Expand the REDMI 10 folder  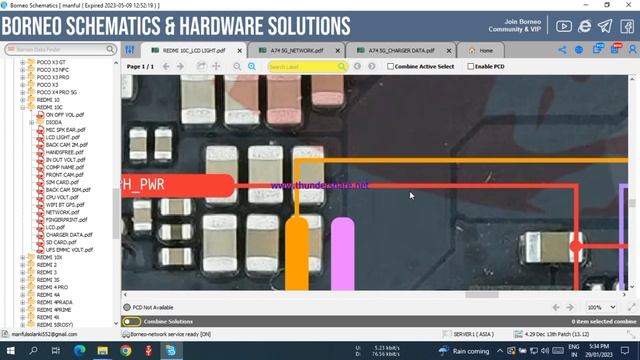[22, 100]
